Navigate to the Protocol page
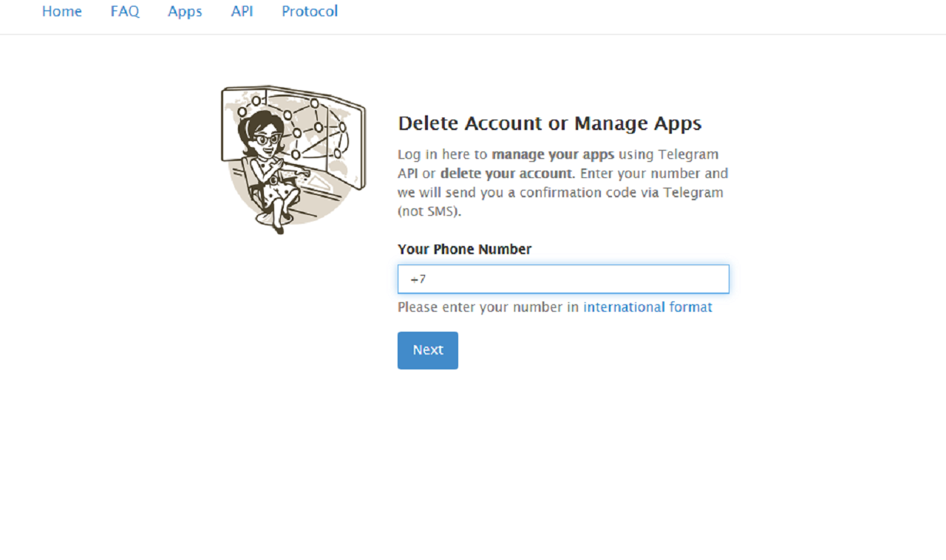Viewport: 946px width, 560px height. [x=310, y=11]
